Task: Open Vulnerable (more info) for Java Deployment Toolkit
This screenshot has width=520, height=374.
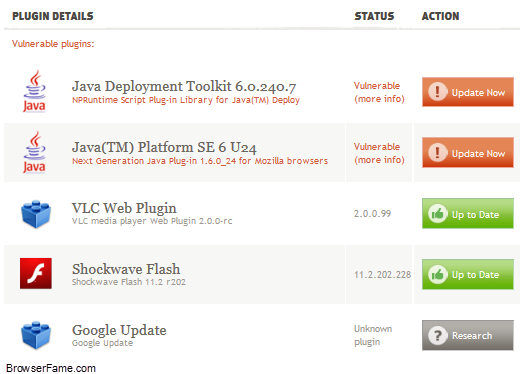Action: pos(379,92)
